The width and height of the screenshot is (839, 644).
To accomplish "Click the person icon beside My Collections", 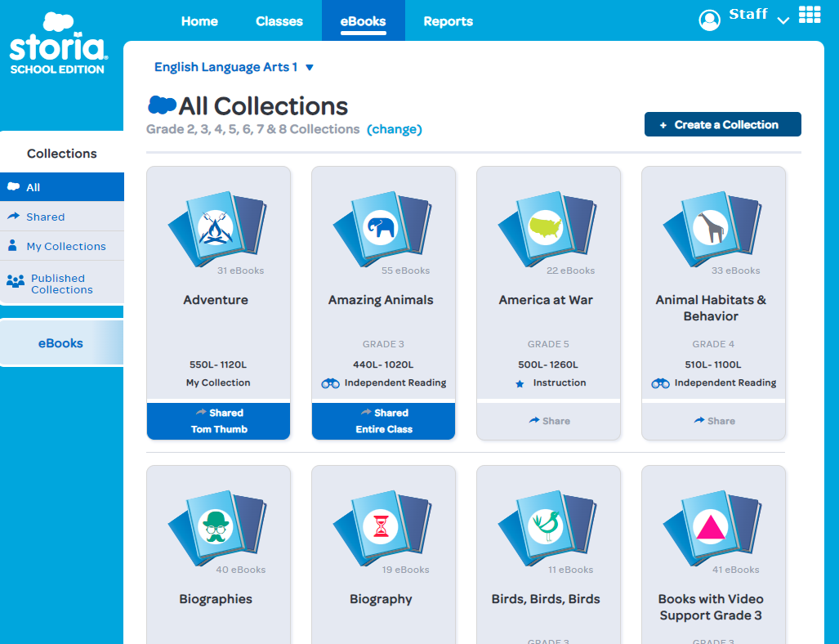I will point(13,246).
